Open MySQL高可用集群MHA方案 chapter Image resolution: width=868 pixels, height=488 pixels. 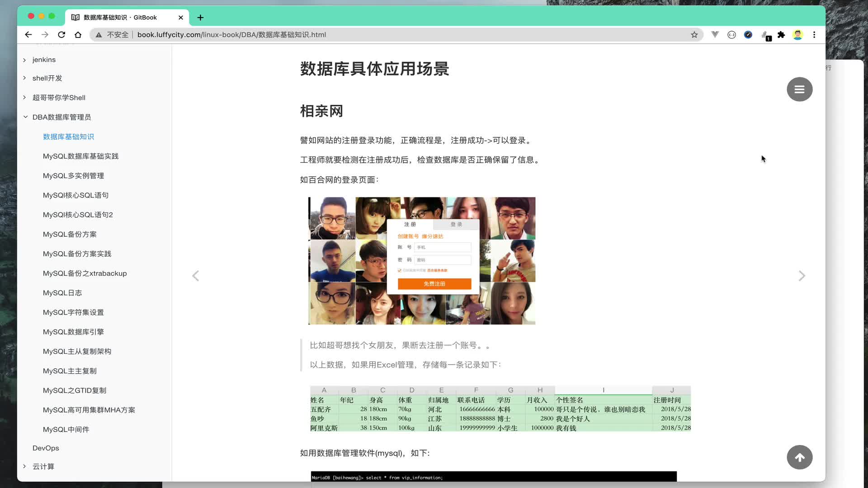pyautogui.click(x=89, y=410)
